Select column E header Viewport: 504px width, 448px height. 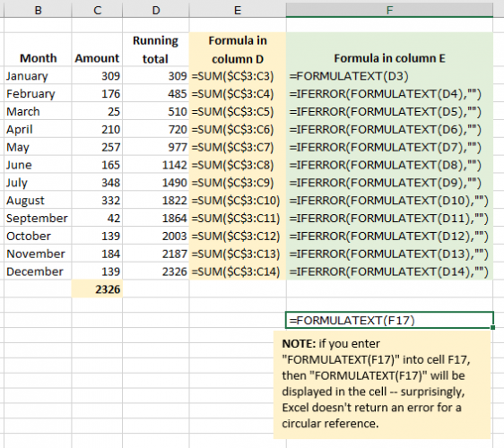point(238,10)
